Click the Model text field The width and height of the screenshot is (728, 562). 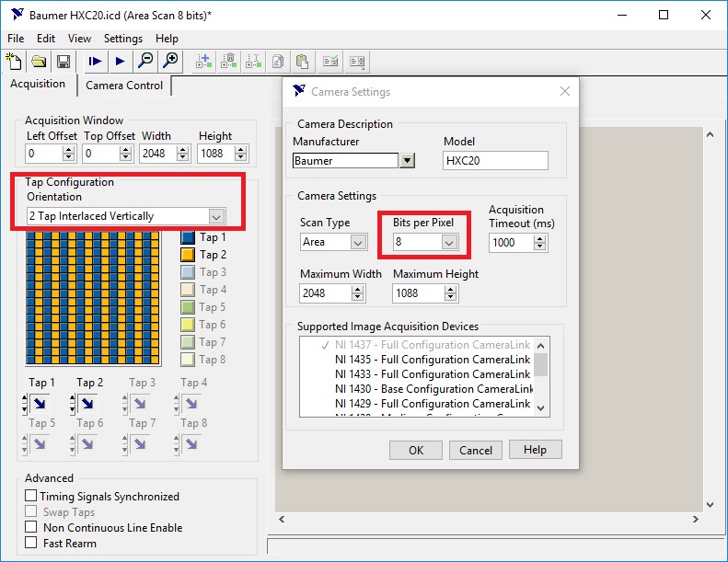click(x=495, y=160)
